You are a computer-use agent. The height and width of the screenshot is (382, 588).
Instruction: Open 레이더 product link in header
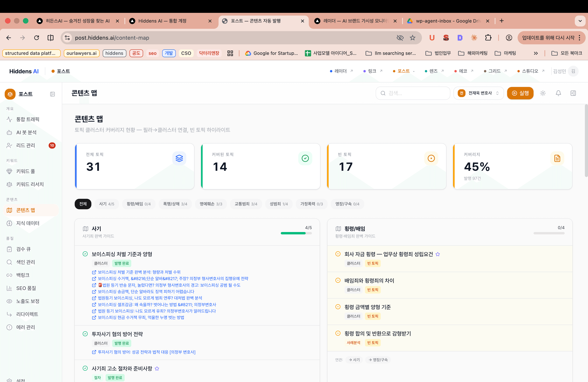pos(341,71)
